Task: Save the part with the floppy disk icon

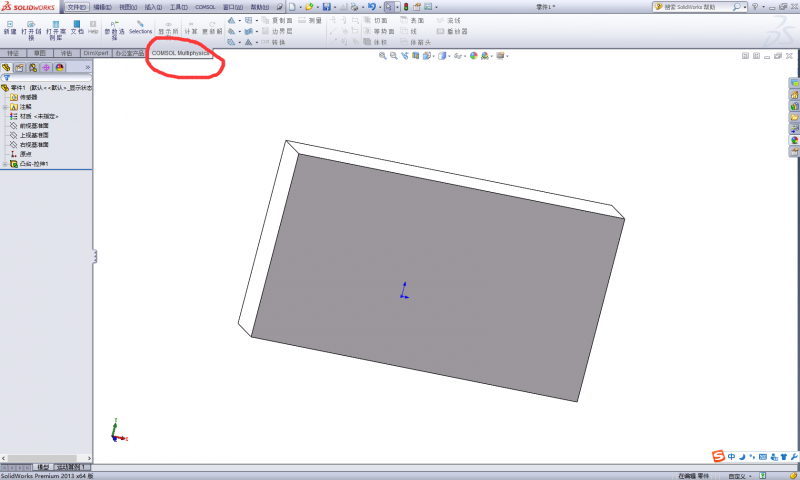Action: [327, 7]
